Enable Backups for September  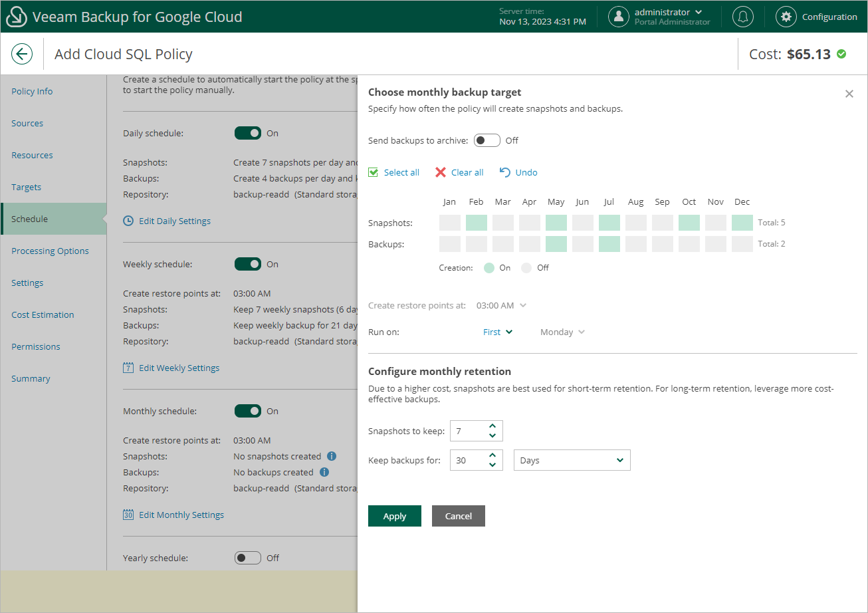click(663, 244)
